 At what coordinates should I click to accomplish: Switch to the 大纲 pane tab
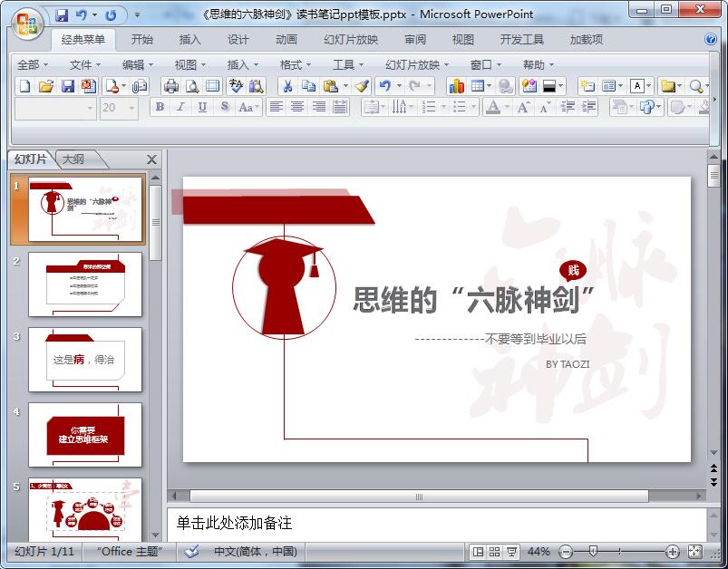(73, 159)
